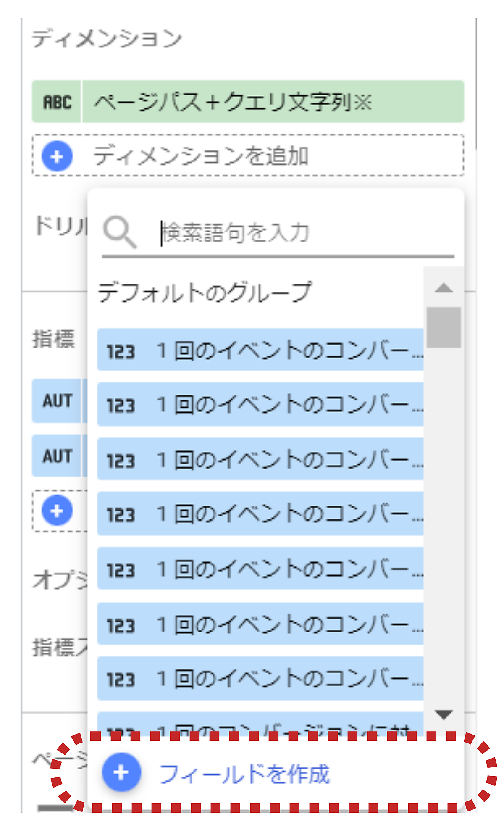The width and height of the screenshot is (504, 835).
Task: Click the デフォルトのグループ group header
Action: coord(205,292)
